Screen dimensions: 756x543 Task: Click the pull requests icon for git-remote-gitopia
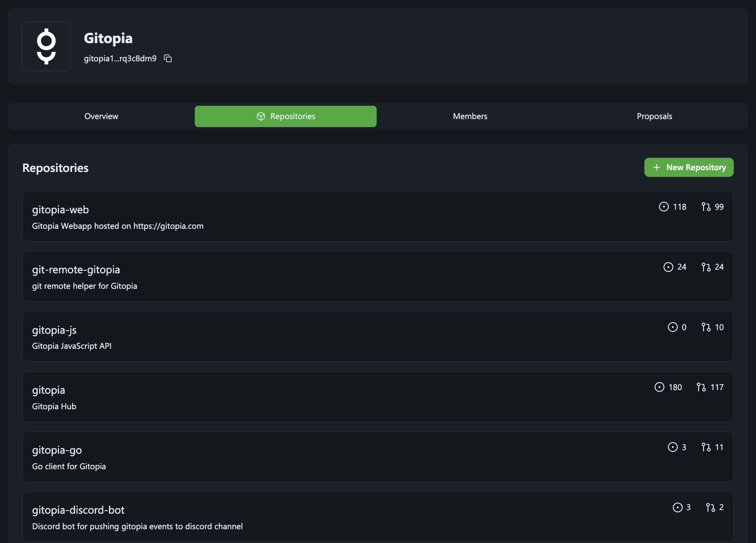click(706, 267)
